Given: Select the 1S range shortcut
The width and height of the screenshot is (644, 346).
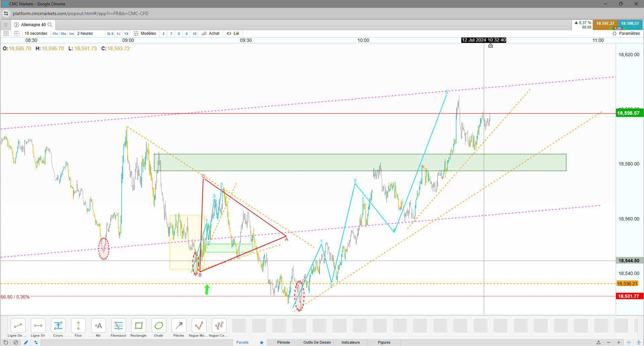Looking at the screenshot, I should click(x=126, y=34).
